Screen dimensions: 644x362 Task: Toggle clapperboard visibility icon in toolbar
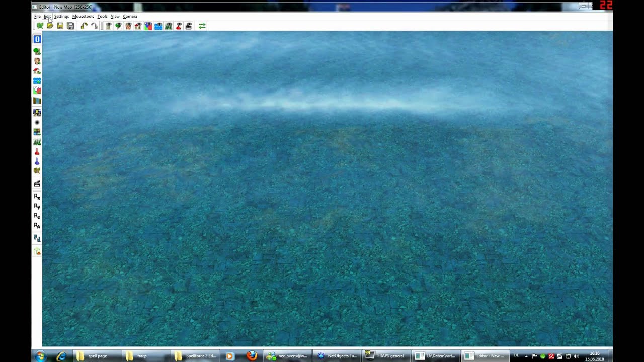[189, 26]
